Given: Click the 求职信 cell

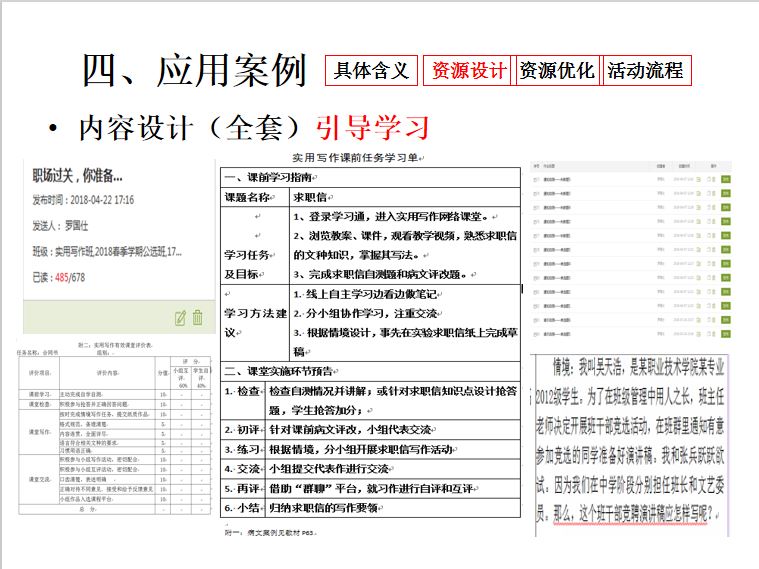Looking at the screenshot, I should (x=405, y=197).
